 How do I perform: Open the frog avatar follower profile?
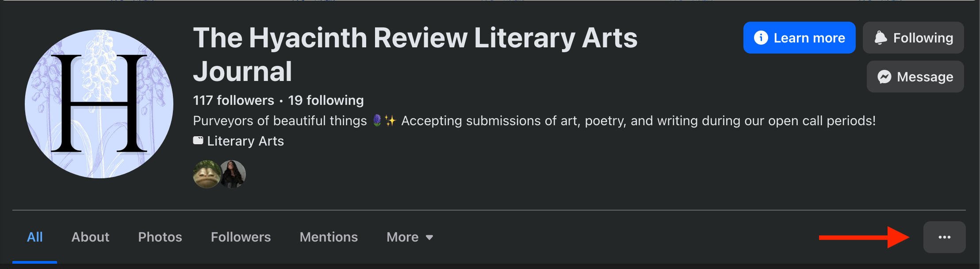point(206,174)
